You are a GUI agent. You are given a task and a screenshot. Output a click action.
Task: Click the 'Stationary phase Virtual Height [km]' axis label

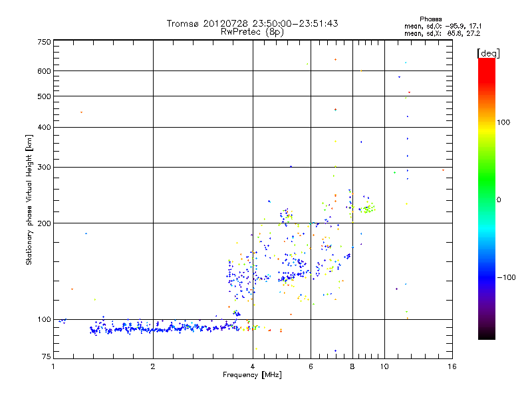click(x=29, y=200)
